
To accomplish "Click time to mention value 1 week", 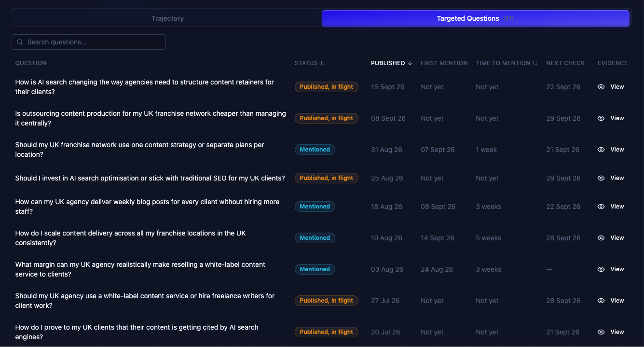I will 486,150.
